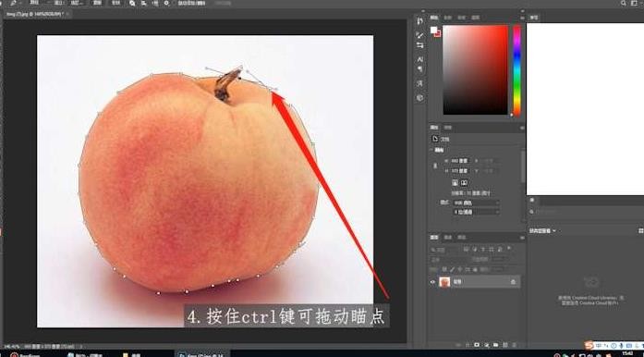Click the canvas height H field

tap(459, 171)
